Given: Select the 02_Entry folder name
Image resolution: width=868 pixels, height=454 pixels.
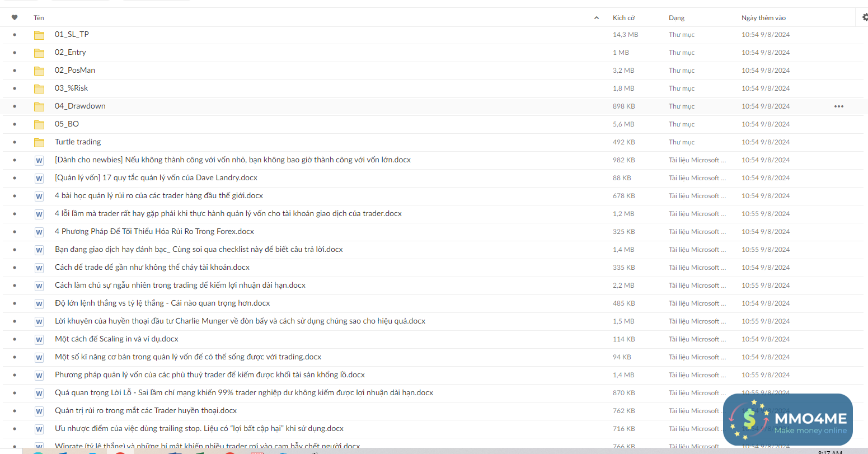Looking at the screenshot, I should coord(71,52).
